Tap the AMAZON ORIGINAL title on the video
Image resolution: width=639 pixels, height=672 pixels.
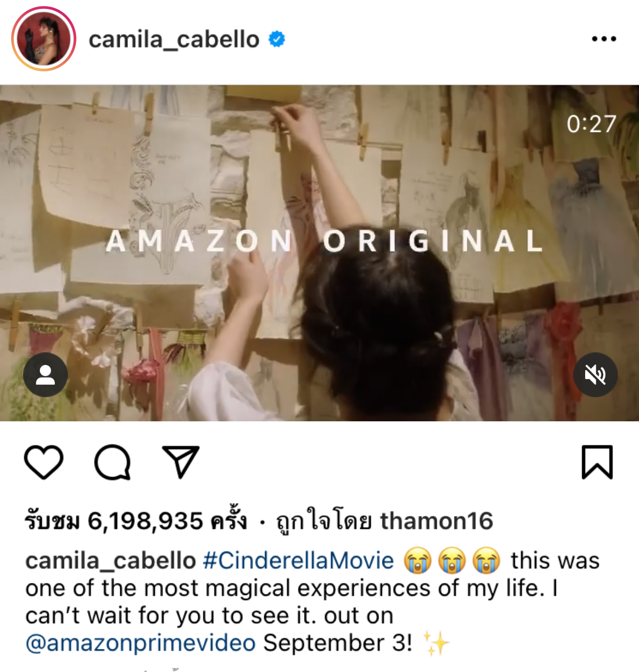click(x=325, y=241)
